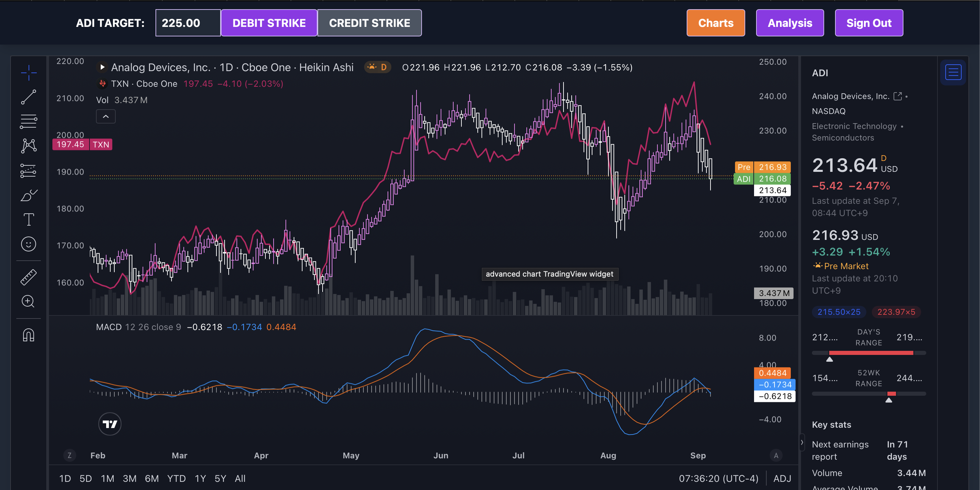Viewport: 980px width, 490px height.
Task: Edit the ADI TARGET input field
Action: (187, 23)
